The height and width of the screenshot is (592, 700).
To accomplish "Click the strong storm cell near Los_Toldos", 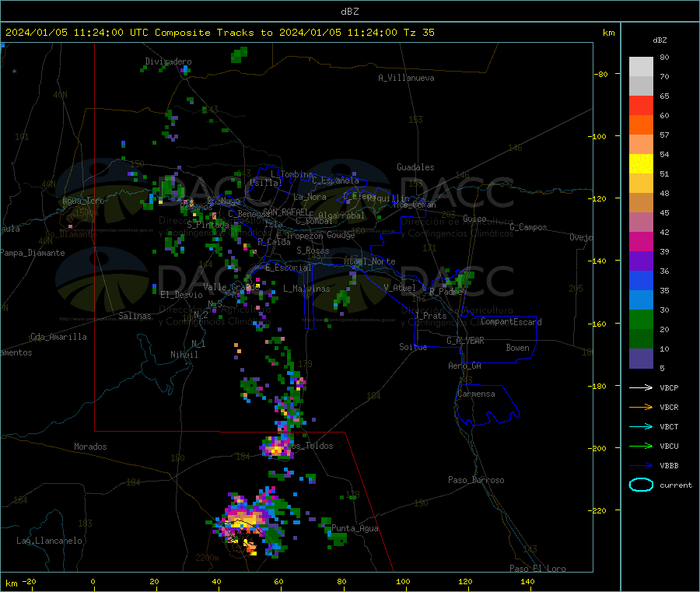I will click(277, 447).
